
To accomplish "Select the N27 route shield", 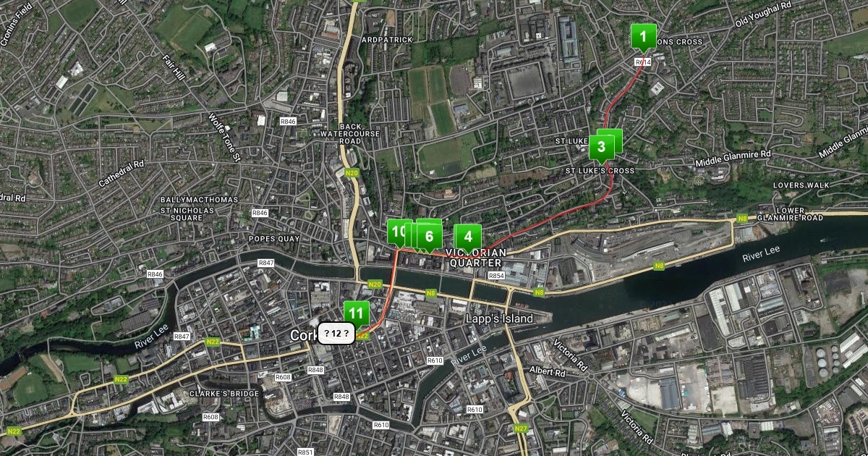I will tap(522, 428).
